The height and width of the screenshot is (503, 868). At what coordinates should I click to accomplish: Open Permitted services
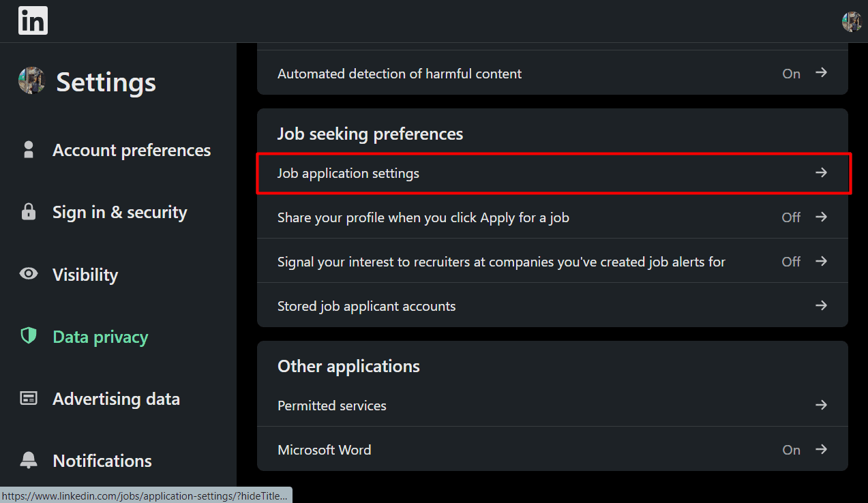click(x=552, y=406)
